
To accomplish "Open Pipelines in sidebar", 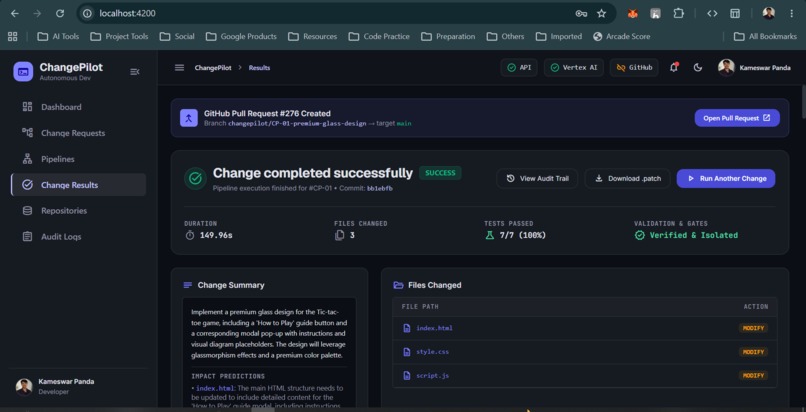I will pos(78,159).
